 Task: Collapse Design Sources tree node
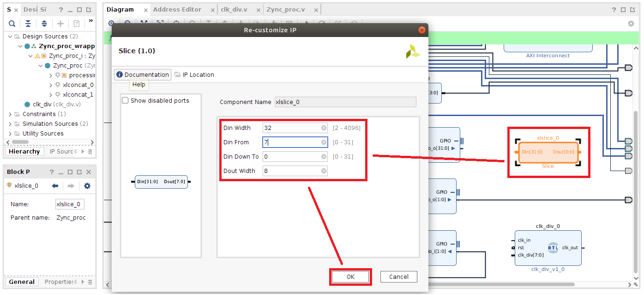pos(10,36)
